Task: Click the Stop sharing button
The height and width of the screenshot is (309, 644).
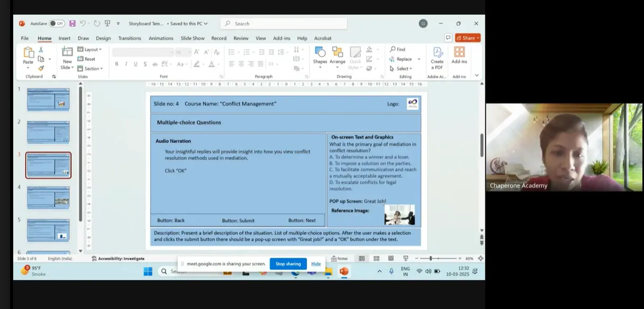Action: 288,263
